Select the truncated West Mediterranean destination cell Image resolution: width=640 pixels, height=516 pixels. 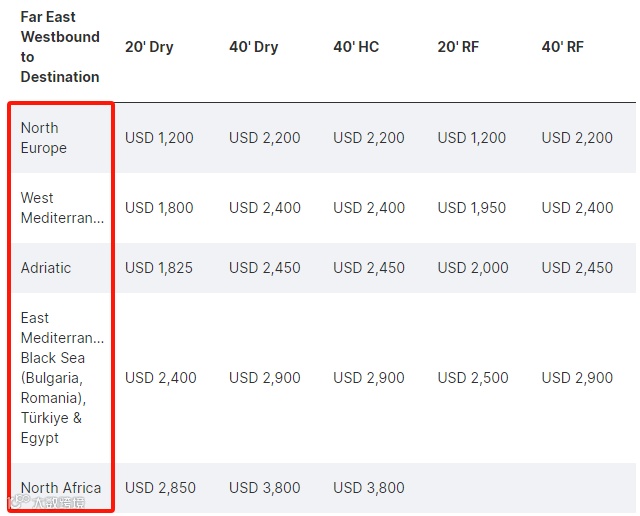pos(62,208)
